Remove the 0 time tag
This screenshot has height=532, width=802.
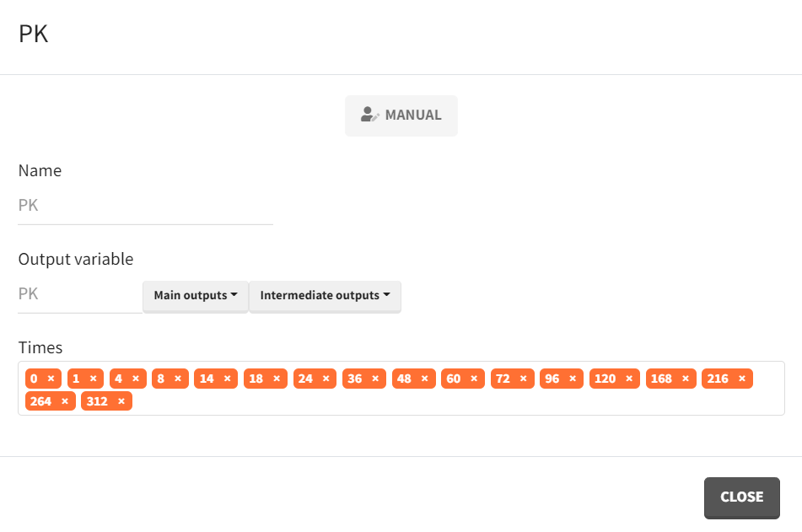click(x=51, y=379)
